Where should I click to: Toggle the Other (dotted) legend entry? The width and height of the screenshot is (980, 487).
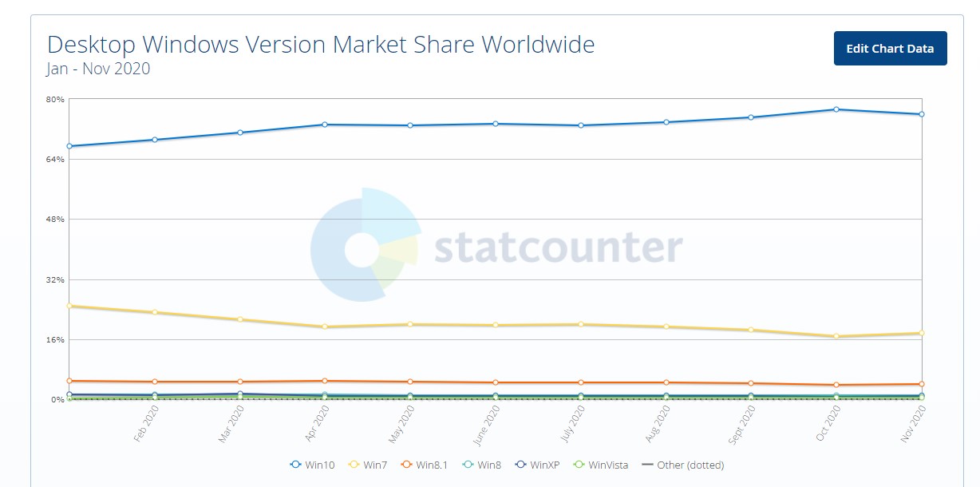tap(683, 465)
